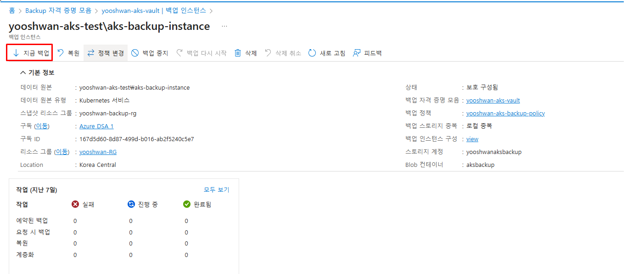
Task: Collapse the 기본 정보 section
Action: (37, 73)
